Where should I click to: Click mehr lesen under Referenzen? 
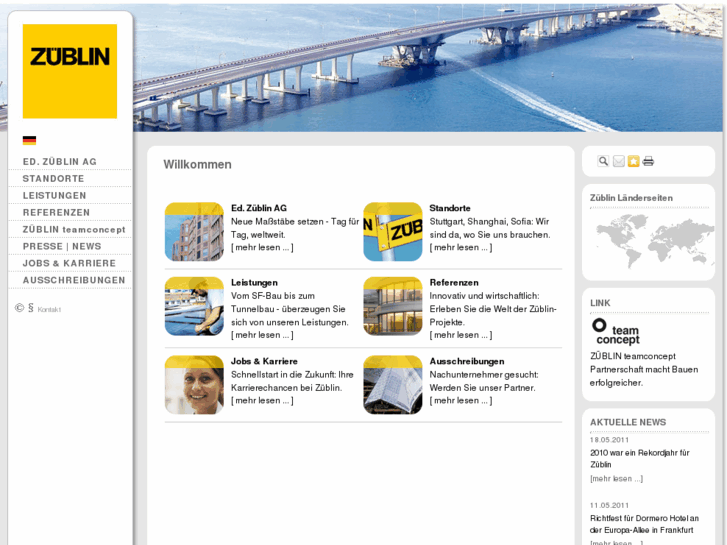tap(460, 335)
